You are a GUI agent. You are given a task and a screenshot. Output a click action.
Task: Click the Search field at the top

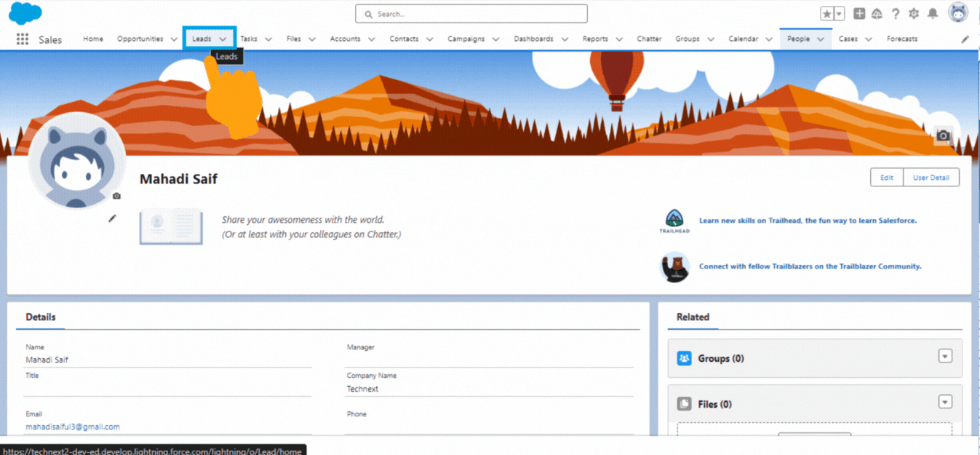[471, 13]
